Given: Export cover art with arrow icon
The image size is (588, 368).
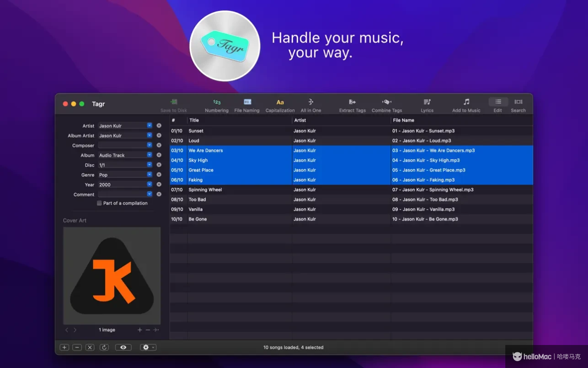Looking at the screenshot, I should (156, 330).
